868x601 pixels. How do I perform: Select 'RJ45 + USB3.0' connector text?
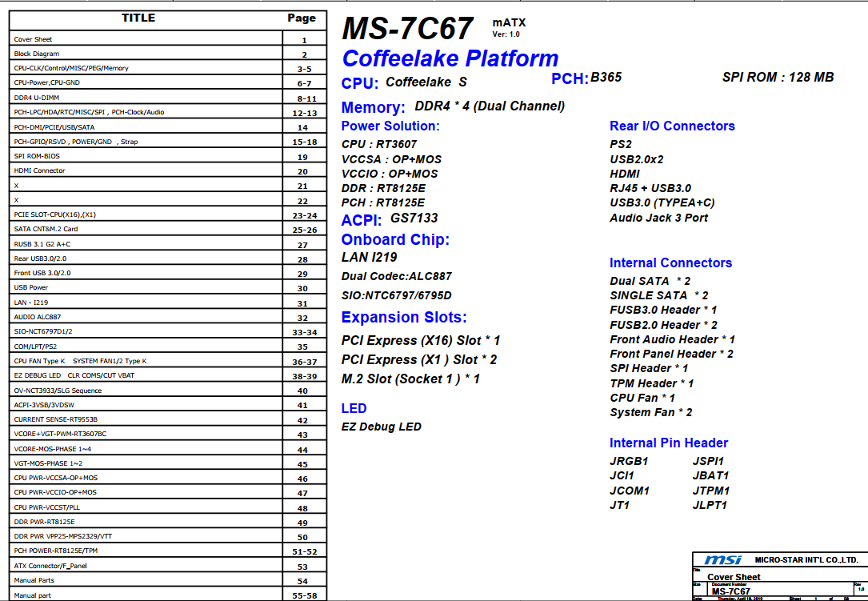(650, 188)
